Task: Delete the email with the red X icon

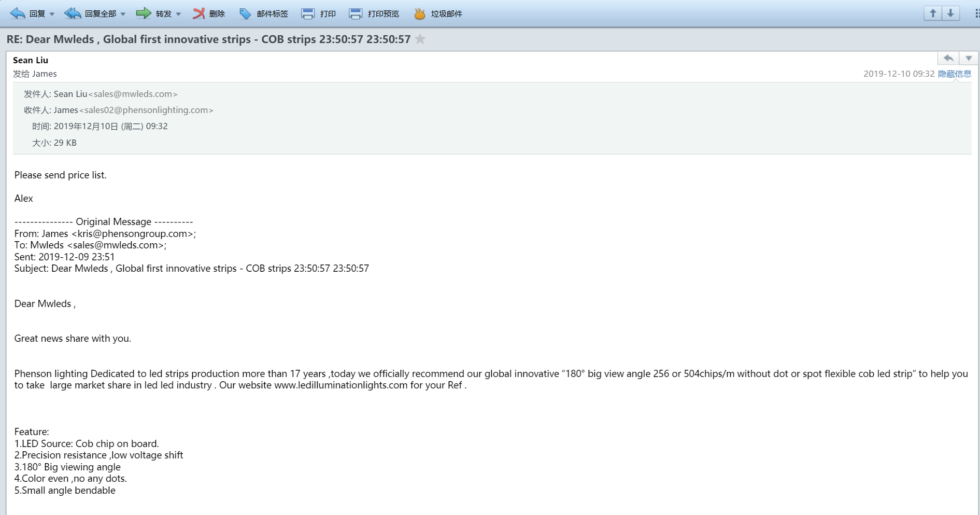Action: pyautogui.click(x=198, y=13)
